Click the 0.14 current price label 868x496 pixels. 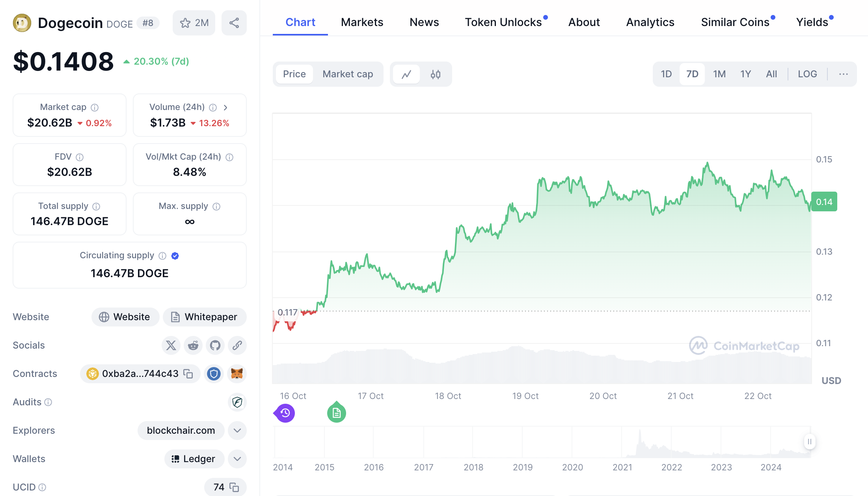tap(824, 202)
